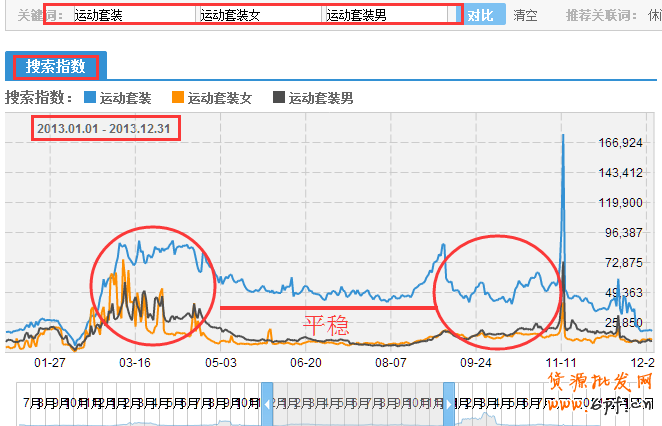Viewport: 662px width, 426px height.
Task: Click the 2013.01.01 - 2013.12.31 date range label
Action: pos(105,129)
